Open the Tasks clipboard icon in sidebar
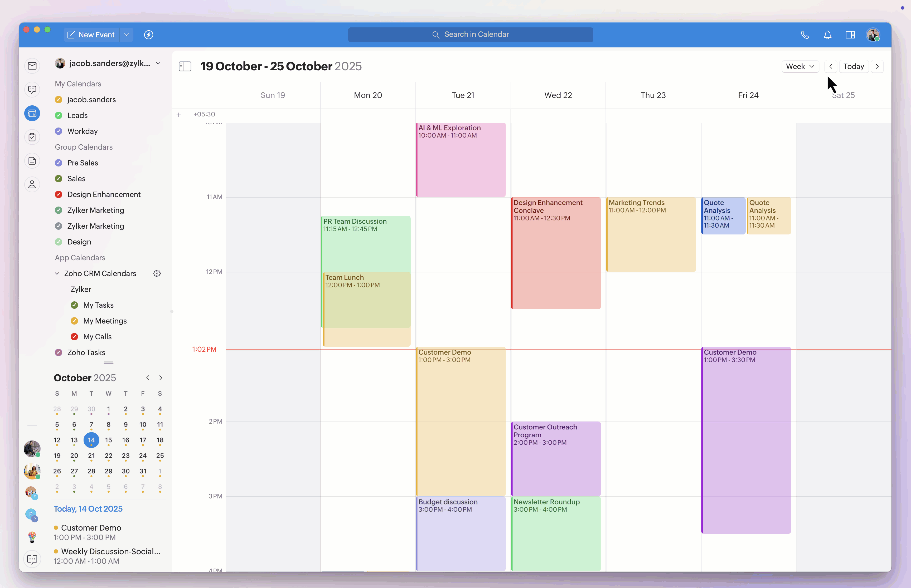911x588 pixels. pos(32,137)
